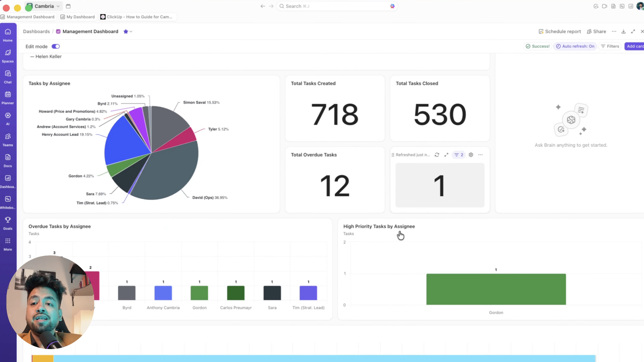
Task: Open the dashboard's three-dot options menu
Action: tap(614, 31)
